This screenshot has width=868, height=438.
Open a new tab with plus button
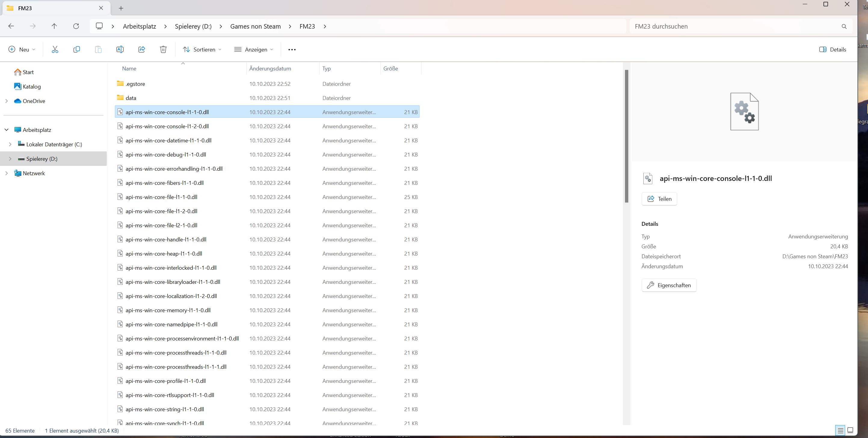click(121, 8)
